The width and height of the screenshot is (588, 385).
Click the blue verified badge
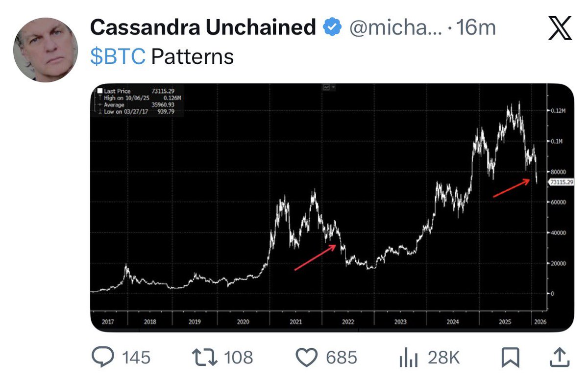click(332, 28)
